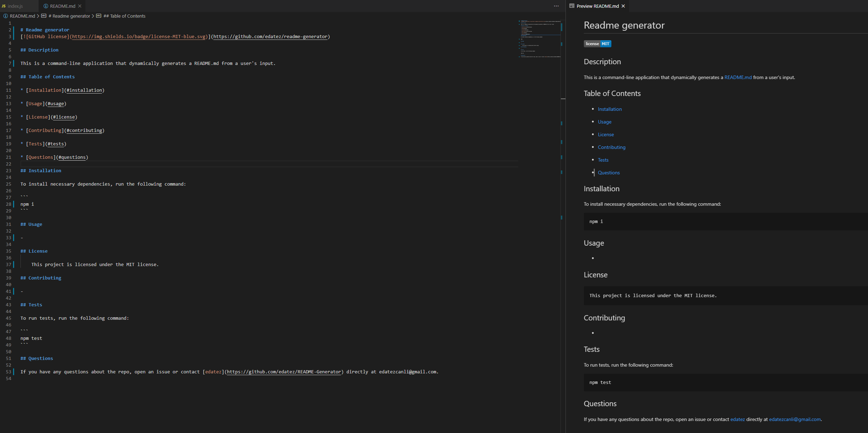The height and width of the screenshot is (433, 868).
Task: Open the '## Table of Contents' breadcrumb
Action: pos(124,16)
